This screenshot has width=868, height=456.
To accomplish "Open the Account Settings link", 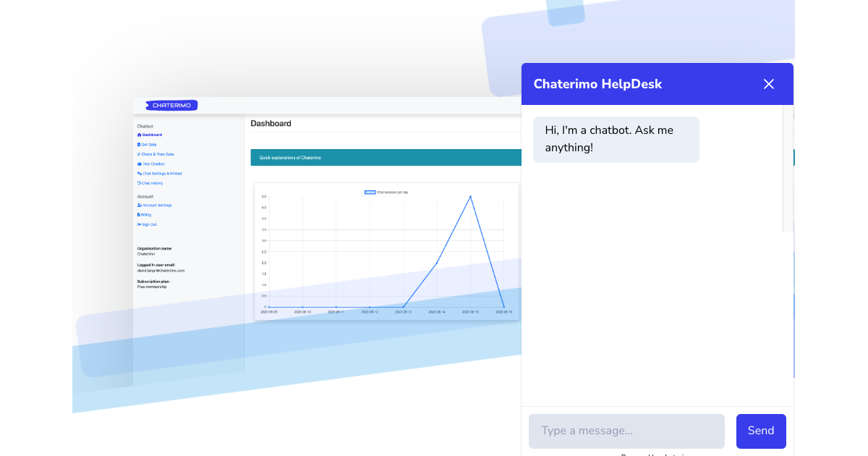I will click(x=157, y=206).
